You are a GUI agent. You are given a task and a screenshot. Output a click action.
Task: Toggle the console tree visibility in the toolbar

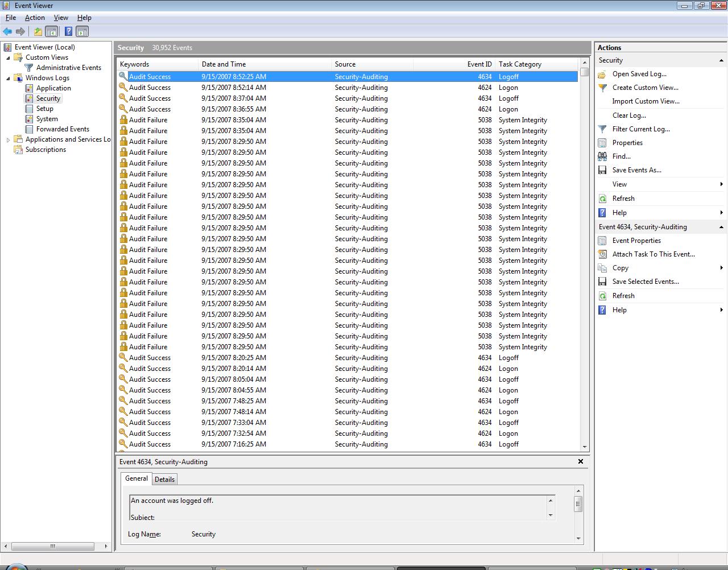click(52, 31)
